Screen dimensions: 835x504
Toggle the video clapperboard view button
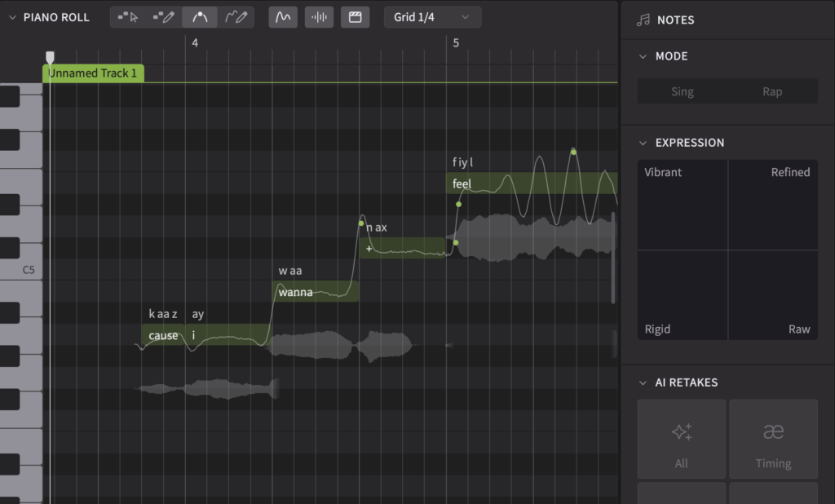point(355,17)
